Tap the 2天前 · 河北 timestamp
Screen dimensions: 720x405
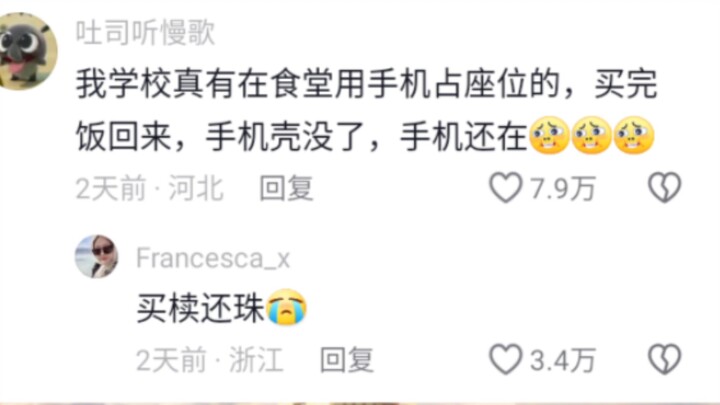click(x=150, y=188)
